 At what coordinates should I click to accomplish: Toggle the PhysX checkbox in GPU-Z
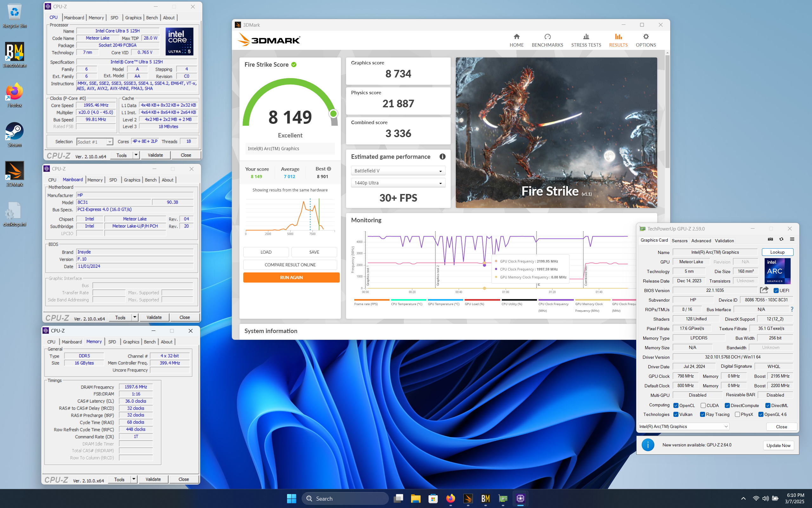pos(737,414)
